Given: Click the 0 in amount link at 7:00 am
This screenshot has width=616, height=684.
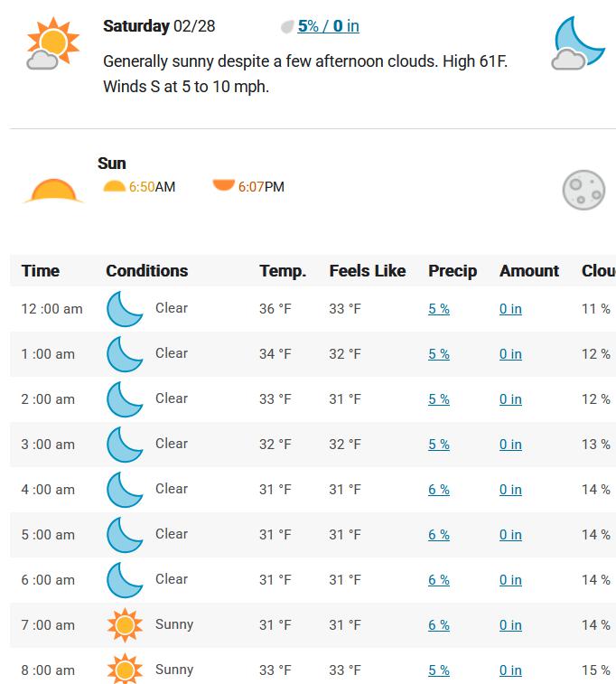Looking at the screenshot, I should 510,625.
